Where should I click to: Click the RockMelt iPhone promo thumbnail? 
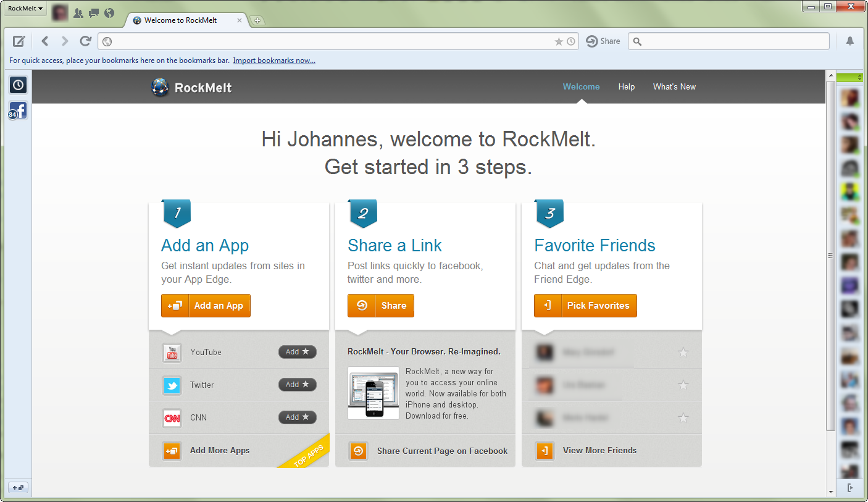pyautogui.click(x=373, y=393)
